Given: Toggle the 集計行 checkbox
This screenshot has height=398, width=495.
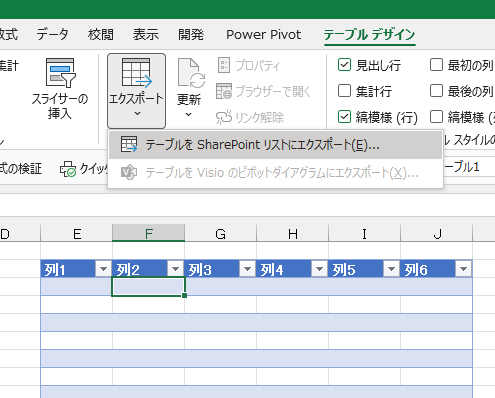Looking at the screenshot, I should click(344, 91).
